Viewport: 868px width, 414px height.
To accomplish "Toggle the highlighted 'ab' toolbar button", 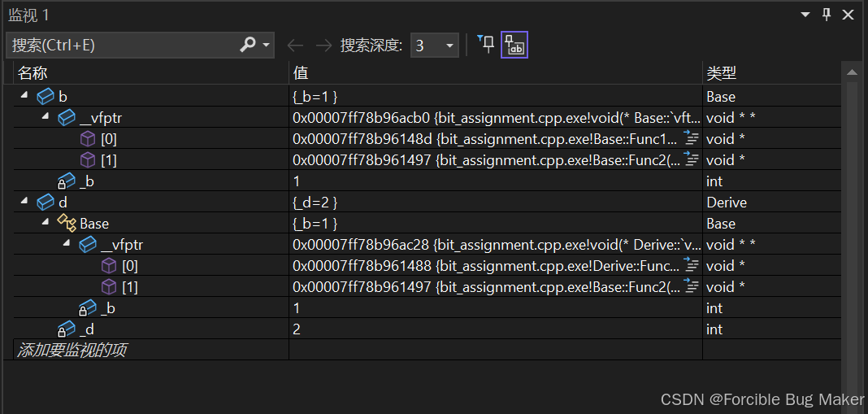I will pyautogui.click(x=514, y=45).
